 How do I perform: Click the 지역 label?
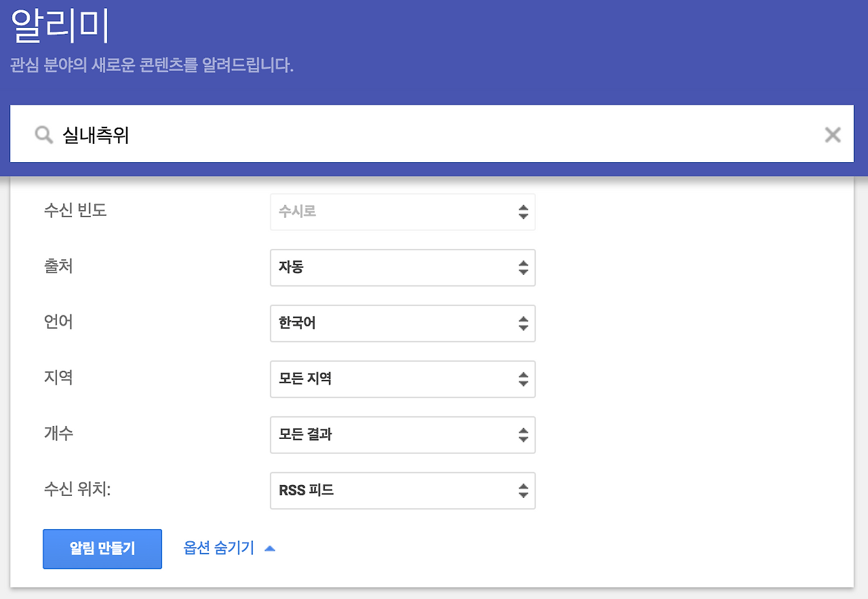[58, 377]
